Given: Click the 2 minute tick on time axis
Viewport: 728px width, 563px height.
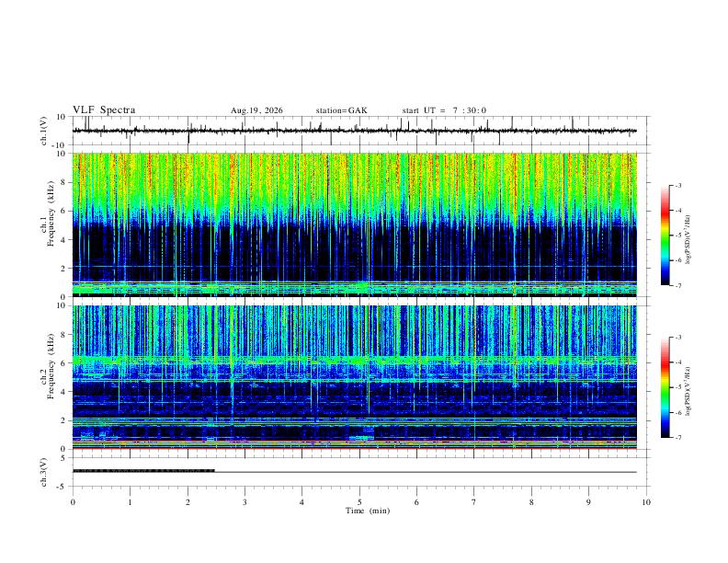Looking at the screenshot, I should point(188,502).
